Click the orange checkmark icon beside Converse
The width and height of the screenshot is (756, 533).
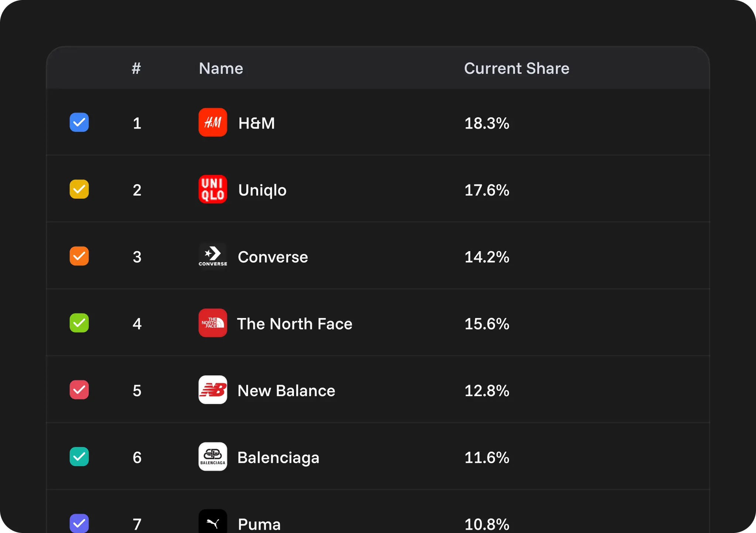[x=79, y=256]
